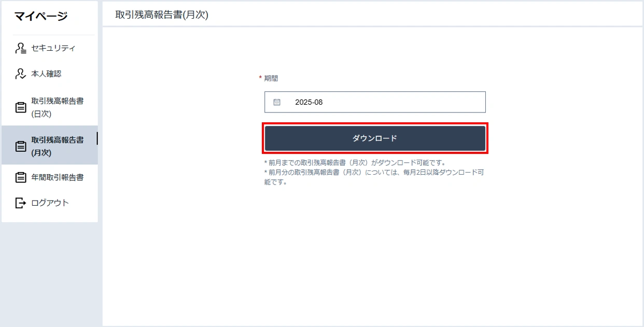Select ログアウト in sidebar

coord(49,203)
